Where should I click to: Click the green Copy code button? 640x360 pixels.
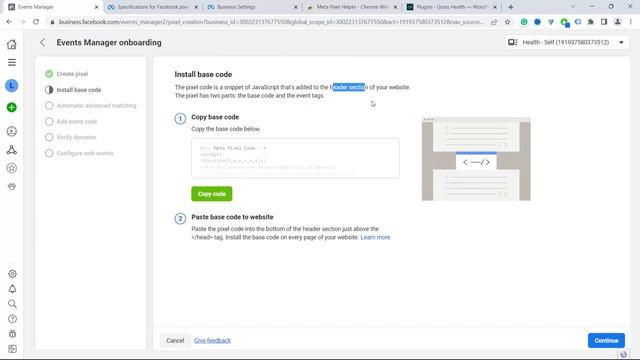[x=211, y=194]
